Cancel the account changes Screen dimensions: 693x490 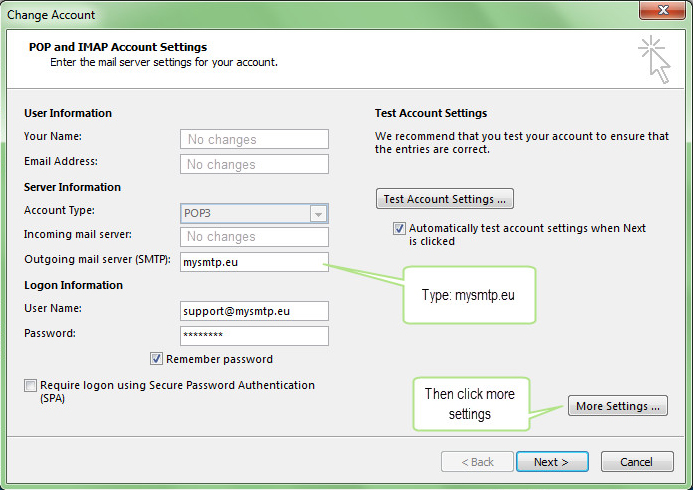[x=636, y=462]
